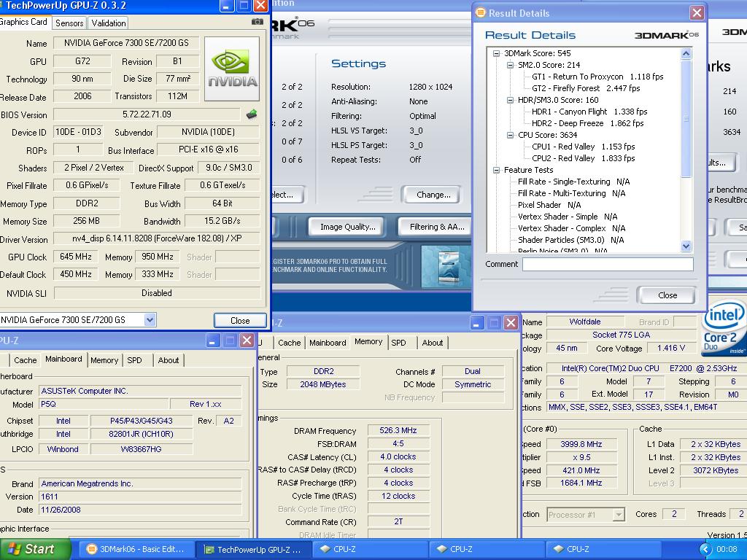Switch to the TechPowerUp GPU-Z taskbar item
The width and height of the screenshot is (747, 560).
(x=253, y=549)
